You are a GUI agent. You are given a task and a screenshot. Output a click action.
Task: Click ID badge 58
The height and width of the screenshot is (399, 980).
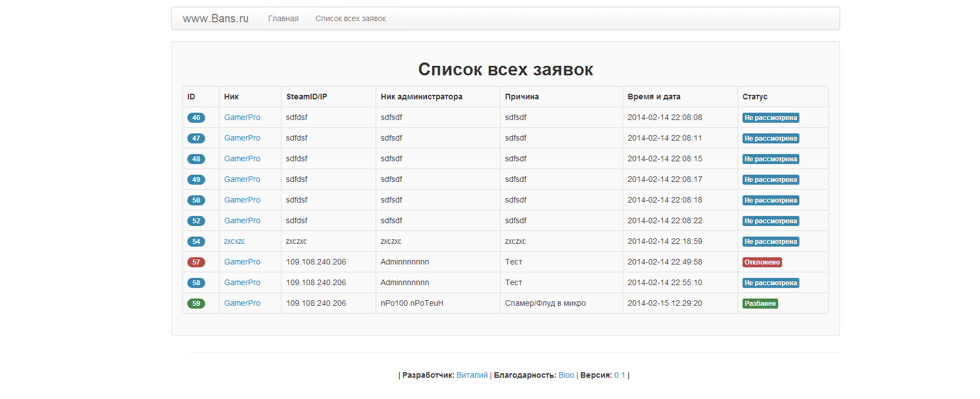(x=196, y=283)
